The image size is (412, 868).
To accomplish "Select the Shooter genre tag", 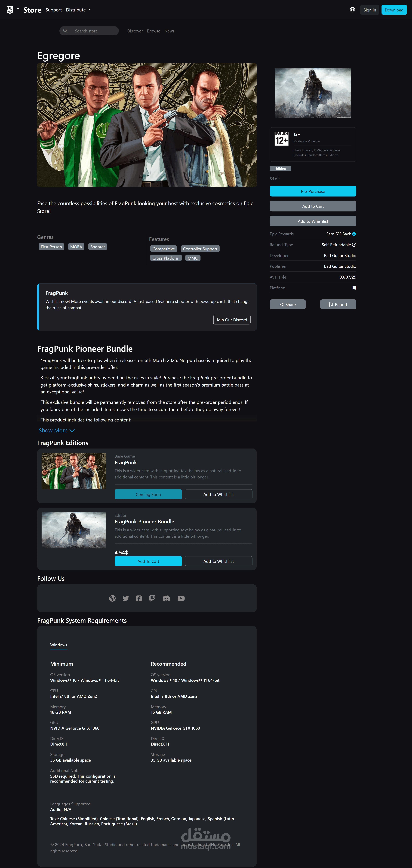I will click(98, 247).
